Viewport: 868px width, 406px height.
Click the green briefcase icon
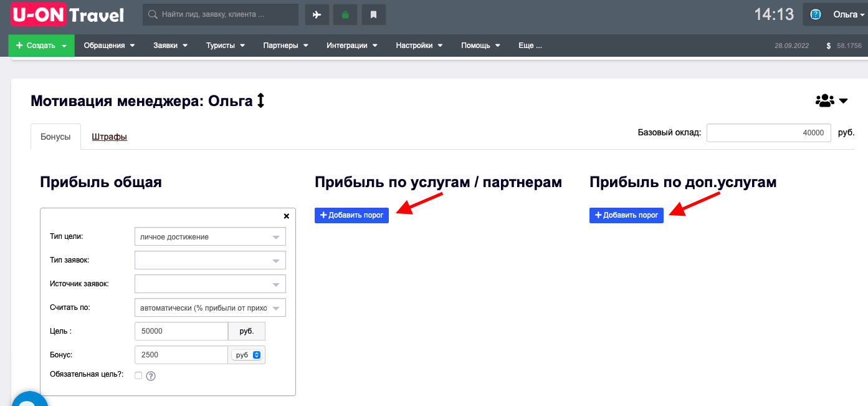coord(345,14)
